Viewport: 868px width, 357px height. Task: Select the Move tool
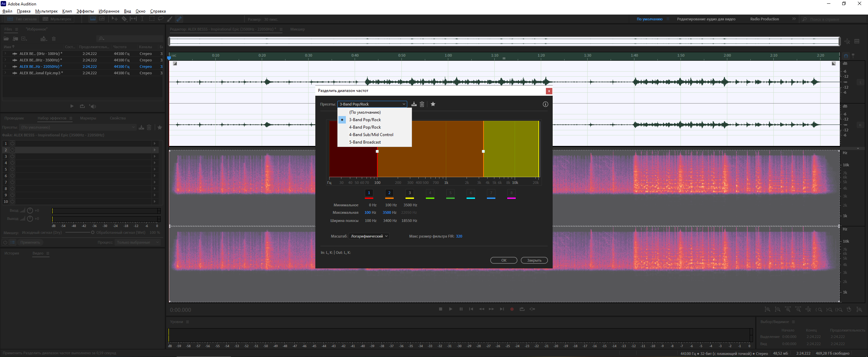click(x=115, y=19)
